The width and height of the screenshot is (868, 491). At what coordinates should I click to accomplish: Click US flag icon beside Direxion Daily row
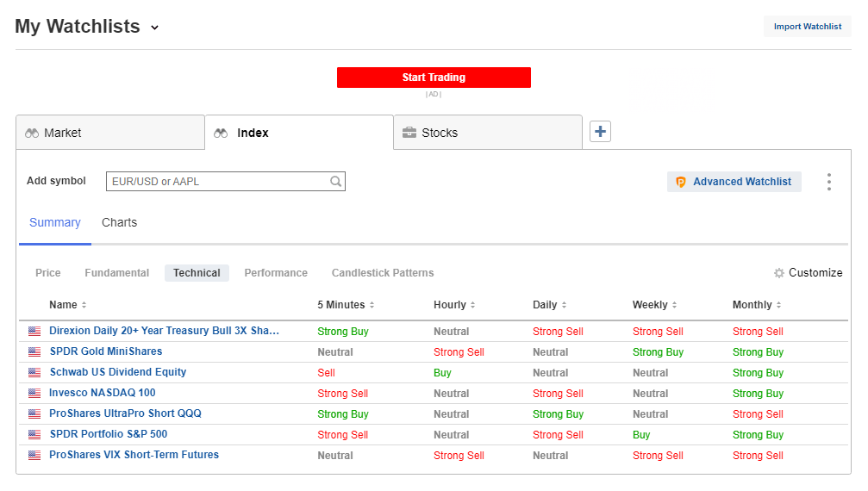point(34,331)
